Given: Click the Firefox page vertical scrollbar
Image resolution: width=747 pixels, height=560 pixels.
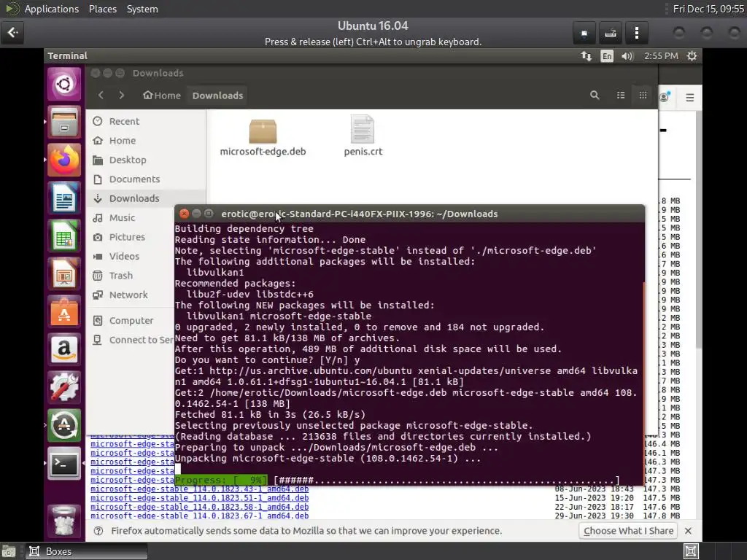Looking at the screenshot, I should pyautogui.click(x=698, y=228).
